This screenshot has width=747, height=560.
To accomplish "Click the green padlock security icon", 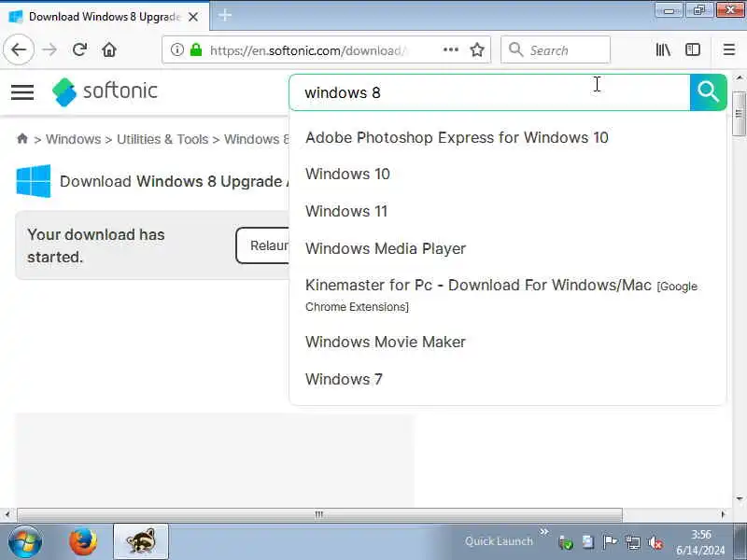I will click(x=196, y=49).
